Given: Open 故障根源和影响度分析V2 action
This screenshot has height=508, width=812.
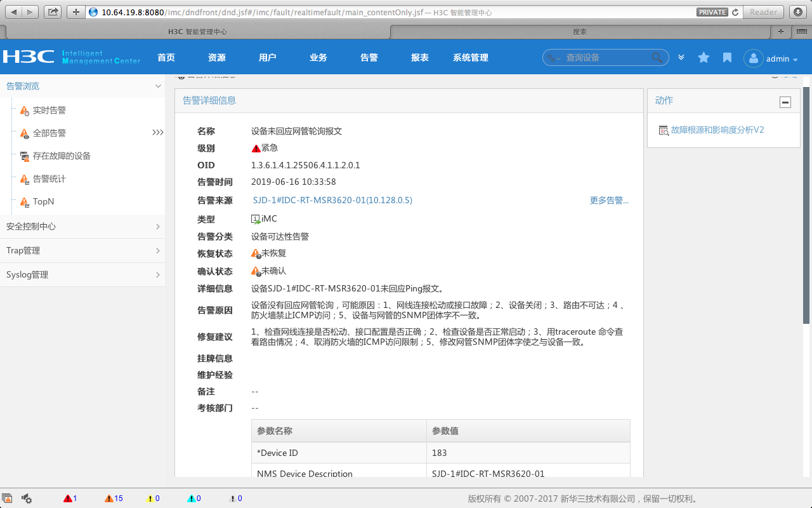Looking at the screenshot, I should 717,130.
